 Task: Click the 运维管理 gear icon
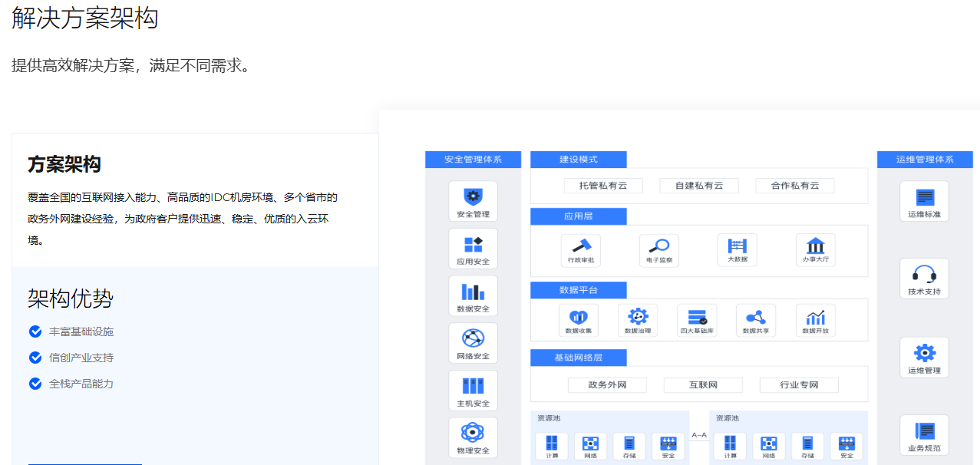(x=924, y=353)
